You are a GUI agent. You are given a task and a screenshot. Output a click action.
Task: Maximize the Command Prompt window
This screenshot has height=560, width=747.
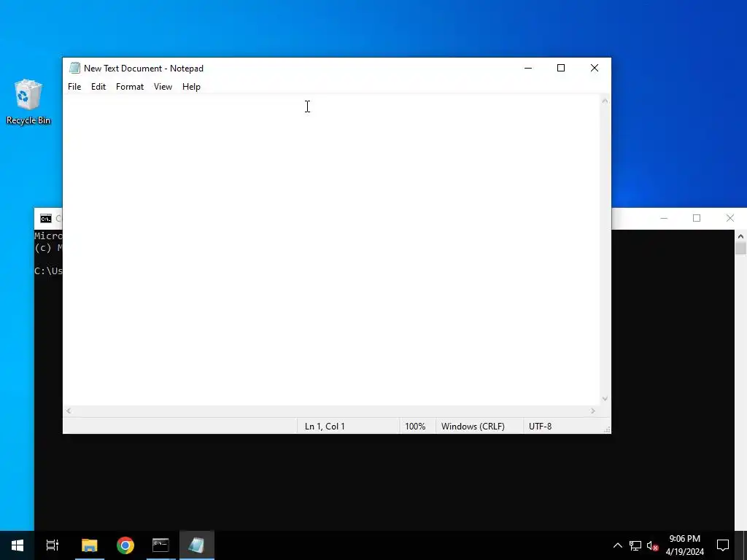697,218
